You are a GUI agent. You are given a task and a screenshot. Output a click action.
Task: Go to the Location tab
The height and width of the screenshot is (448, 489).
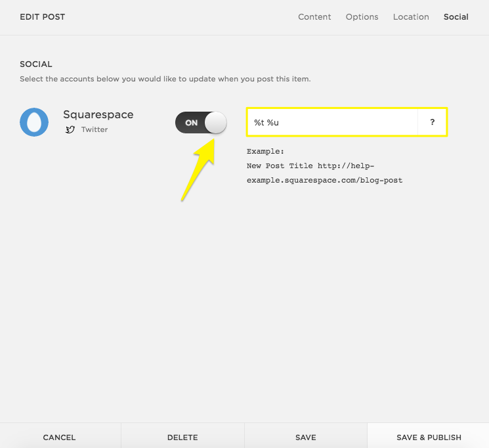pos(411,17)
